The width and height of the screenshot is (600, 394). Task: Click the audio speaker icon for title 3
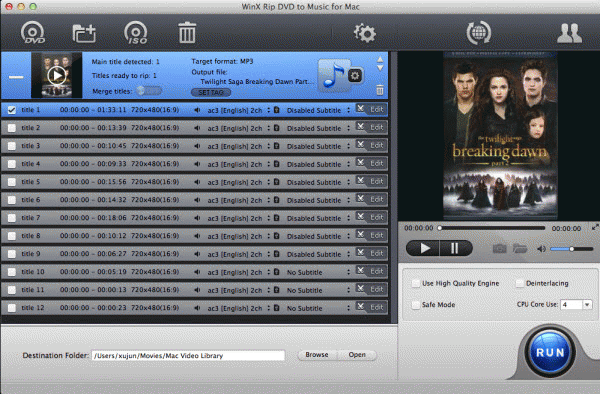pos(197,146)
